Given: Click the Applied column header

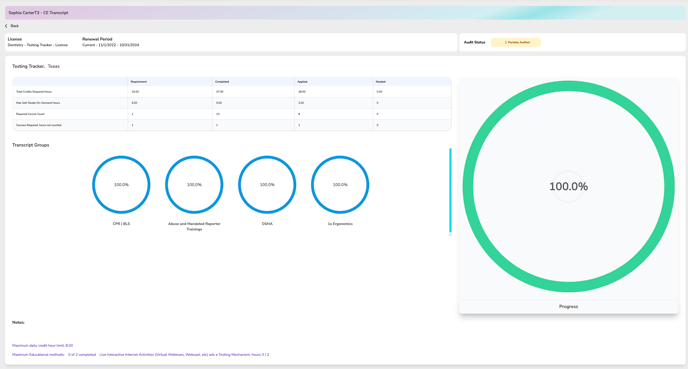Looking at the screenshot, I should (x=302, y=82).
